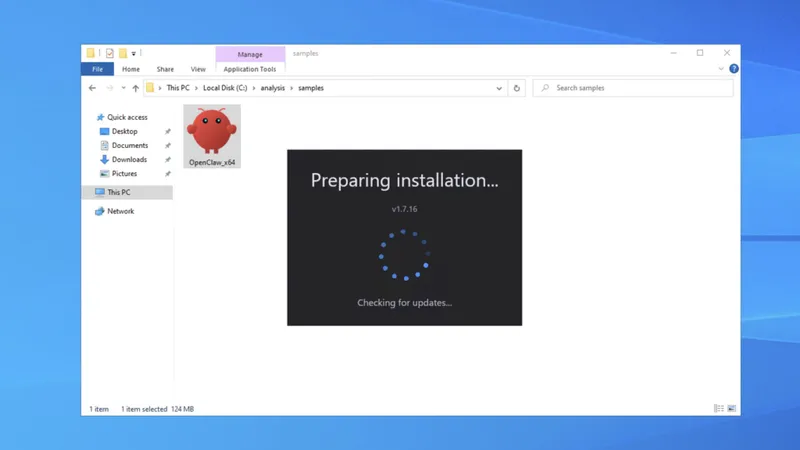The width and height of the screenshot is (800, 450).
Task: Select the OpenClaw_x64 file icon
Action: [x=212, y=131]
